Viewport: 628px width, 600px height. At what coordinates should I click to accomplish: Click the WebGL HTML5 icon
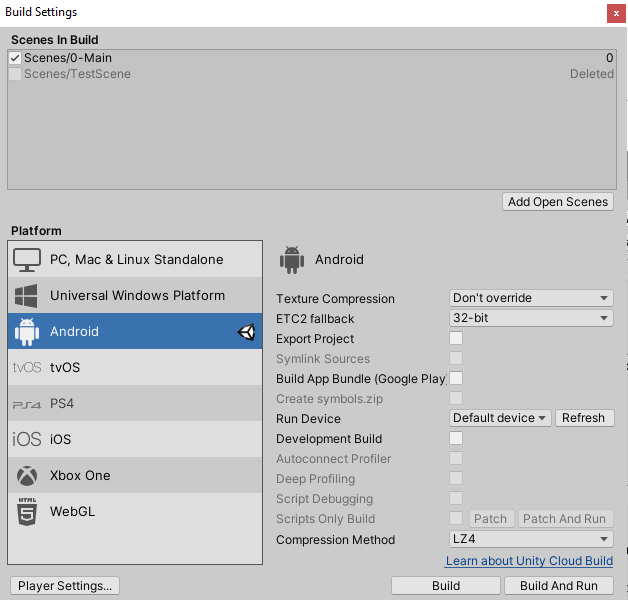coord(27,511)
